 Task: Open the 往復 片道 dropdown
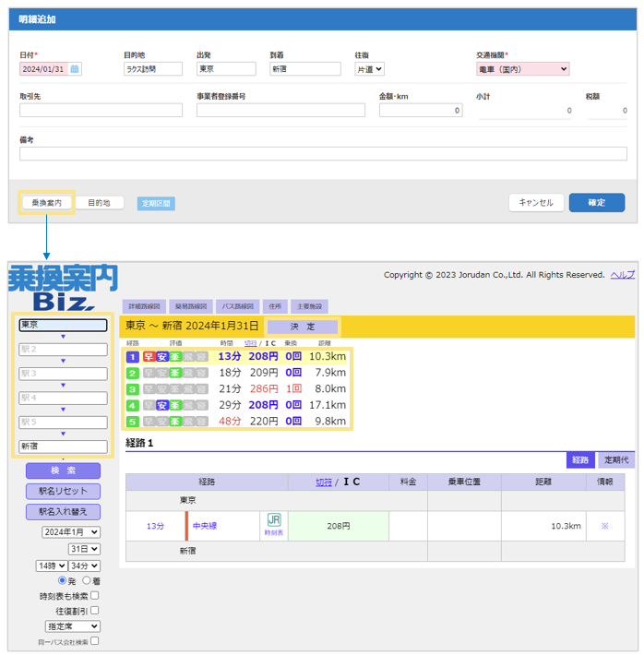coord(369,68)
